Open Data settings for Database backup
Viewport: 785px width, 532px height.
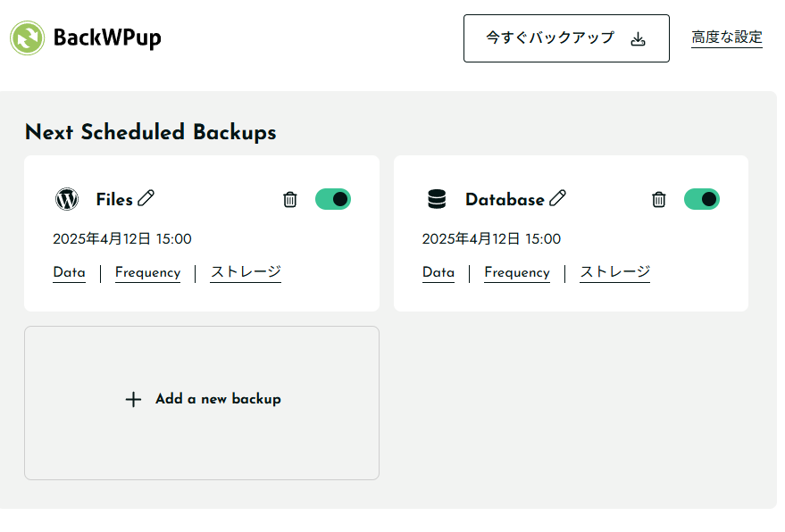pos(438,272)
